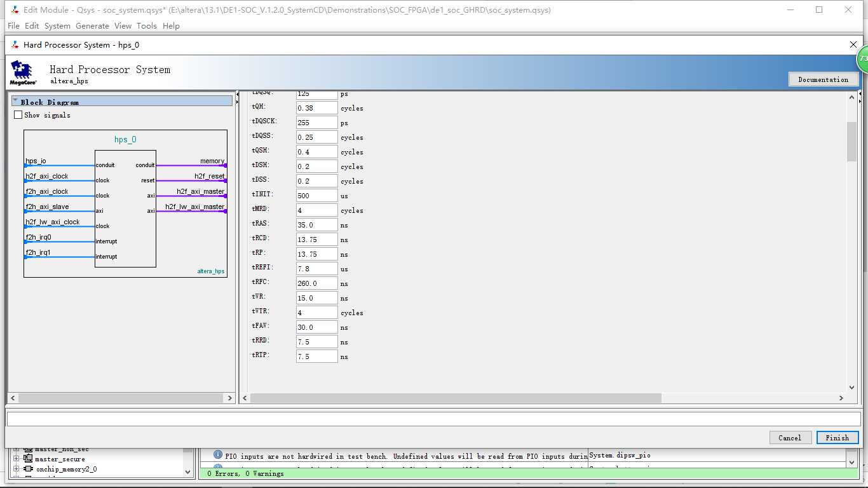
Task: Click the Qsys tree panel scroll-down arrow
Action: click(188, 472)
